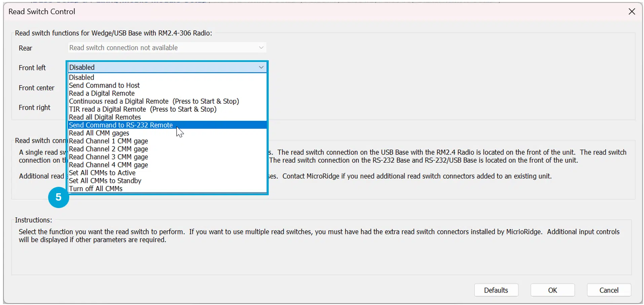This screenshot has height=305, width=644.
Task: Open the disabled Rear read switch dropdown
Action: click(167, 48)
